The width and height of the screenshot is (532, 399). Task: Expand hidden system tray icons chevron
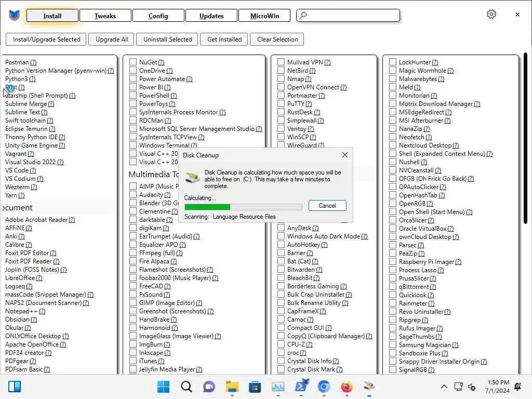coord(444,387)
